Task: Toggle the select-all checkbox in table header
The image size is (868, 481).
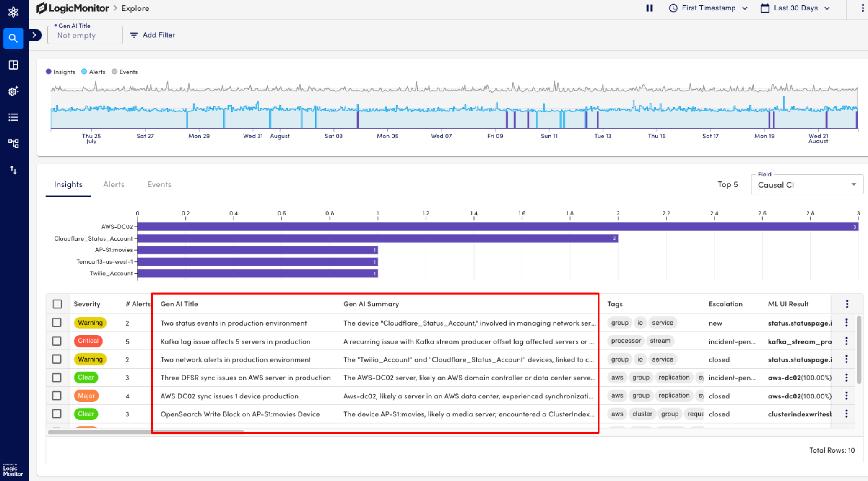Action: 57,304
